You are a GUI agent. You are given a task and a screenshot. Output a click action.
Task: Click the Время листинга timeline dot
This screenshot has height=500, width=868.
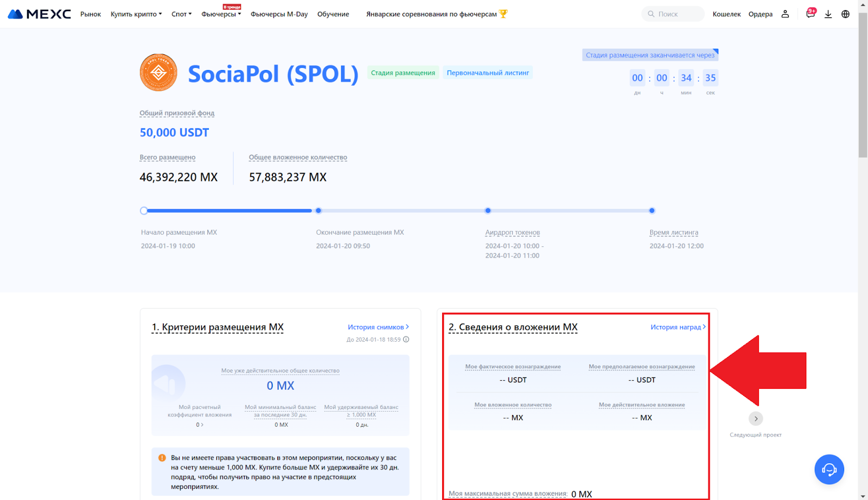pos(652,210)
